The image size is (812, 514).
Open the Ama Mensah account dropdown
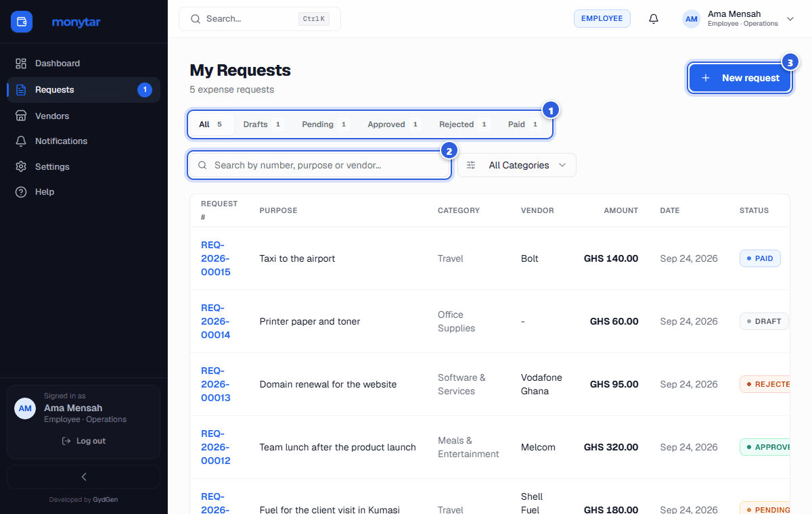pos(738,19)
